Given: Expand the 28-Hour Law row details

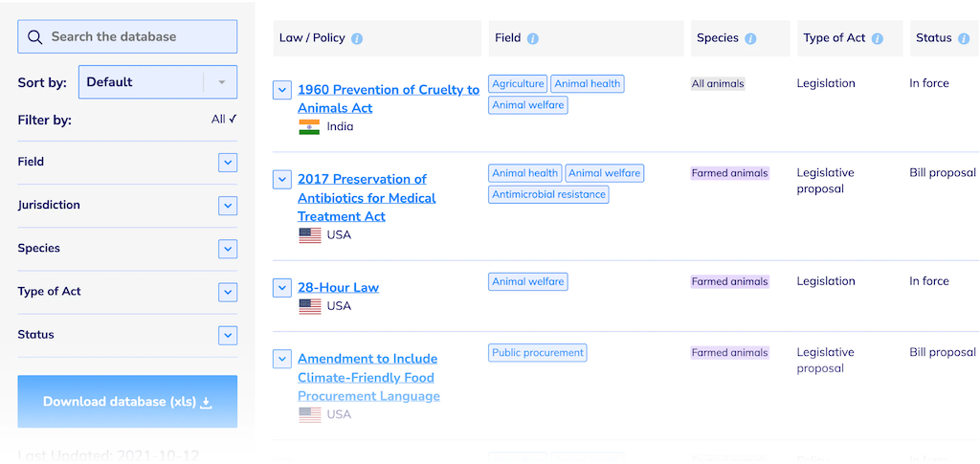Looking at the screenshot, I should (x=281, y=287).
